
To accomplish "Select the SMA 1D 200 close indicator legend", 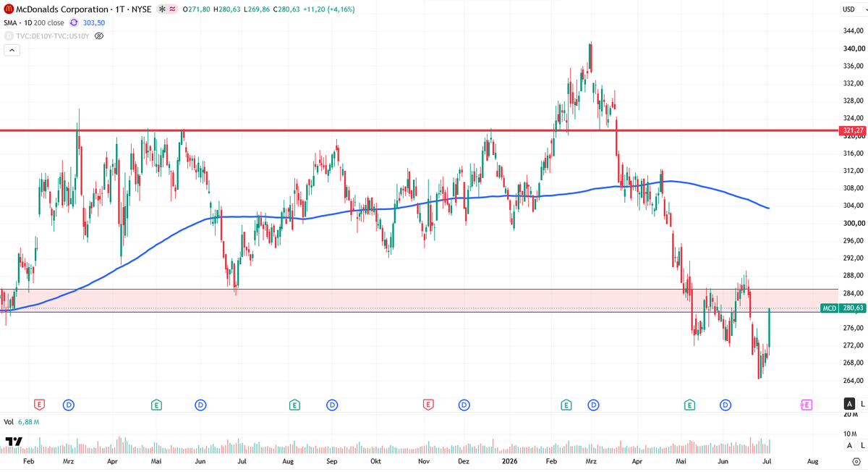I will coord(34,22).
